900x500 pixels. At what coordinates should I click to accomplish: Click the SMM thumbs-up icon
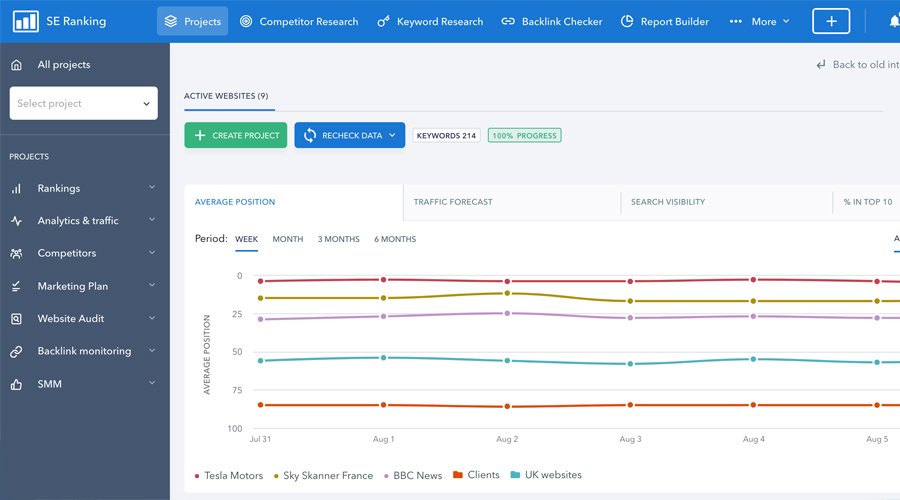point(16,384)
